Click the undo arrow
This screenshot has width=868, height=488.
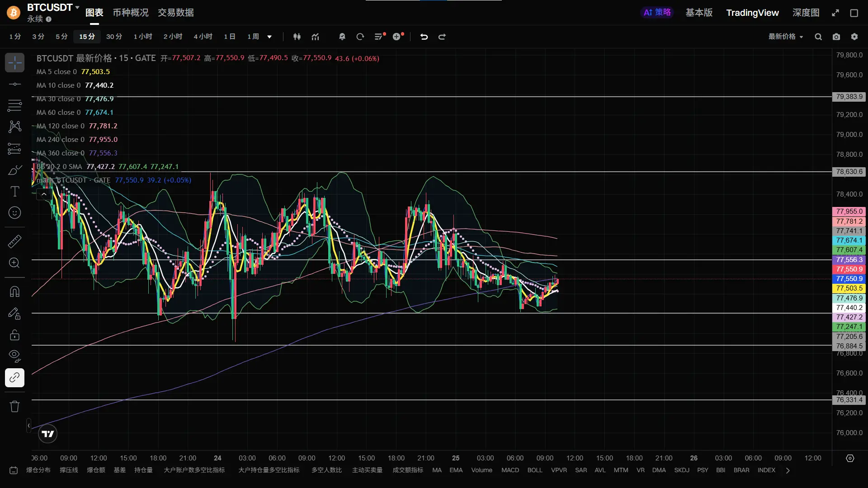[x=424, y=37]
